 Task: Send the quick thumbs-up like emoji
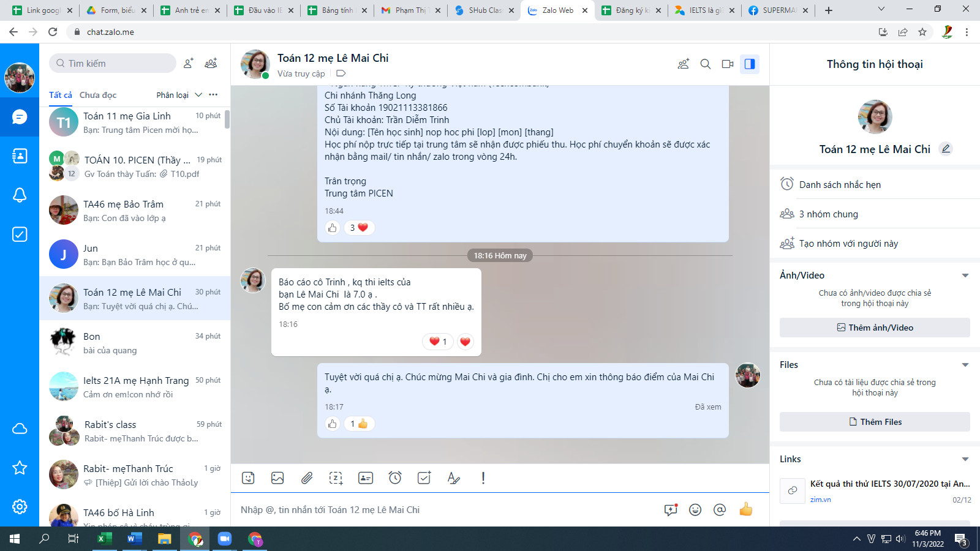745,509
